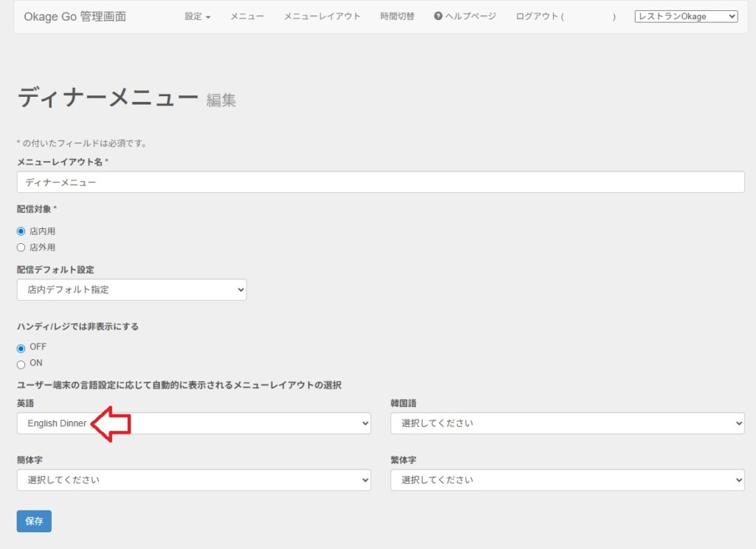This screenshot has height=549, width=756.
Task: Click the ログアウト link
Action: (x=537, y=16)
